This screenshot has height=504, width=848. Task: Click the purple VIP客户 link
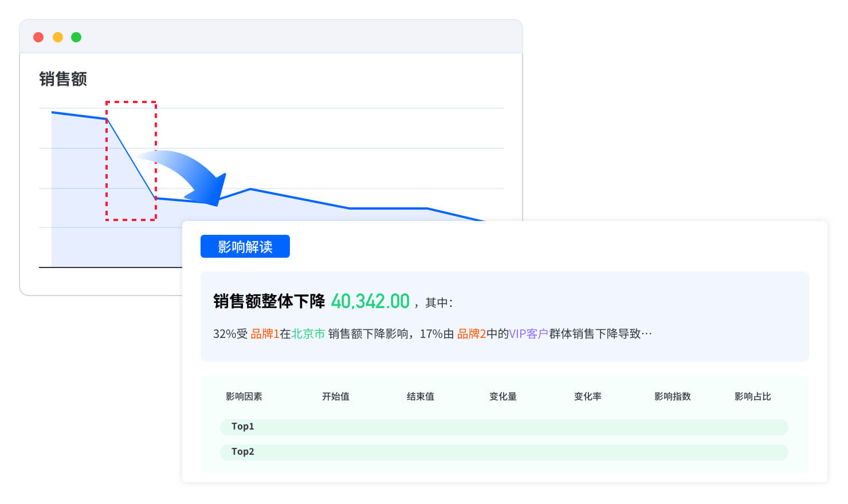[528, 334]
